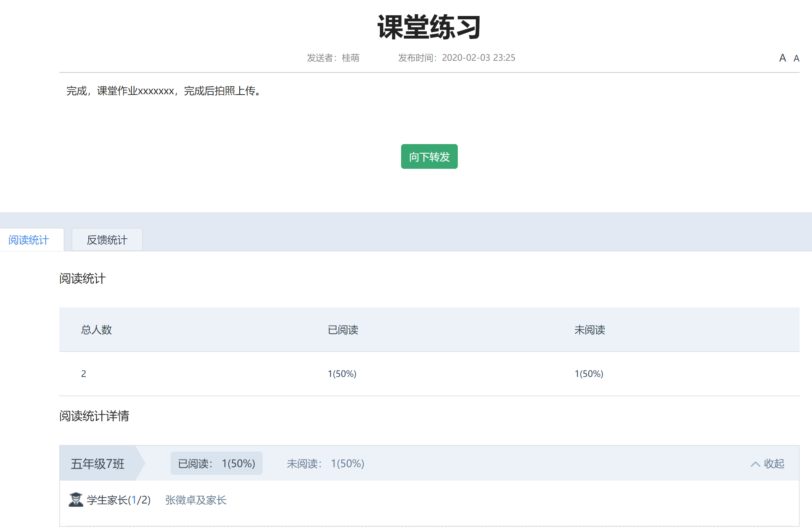Click the larger font size A icon
This screenshot has height=529, width=812.
pyautogui.click(x=782, y=58)
